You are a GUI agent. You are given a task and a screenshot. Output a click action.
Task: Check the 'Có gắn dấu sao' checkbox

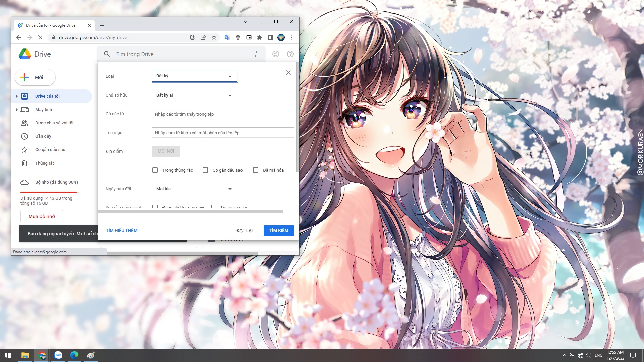[205, 170]
